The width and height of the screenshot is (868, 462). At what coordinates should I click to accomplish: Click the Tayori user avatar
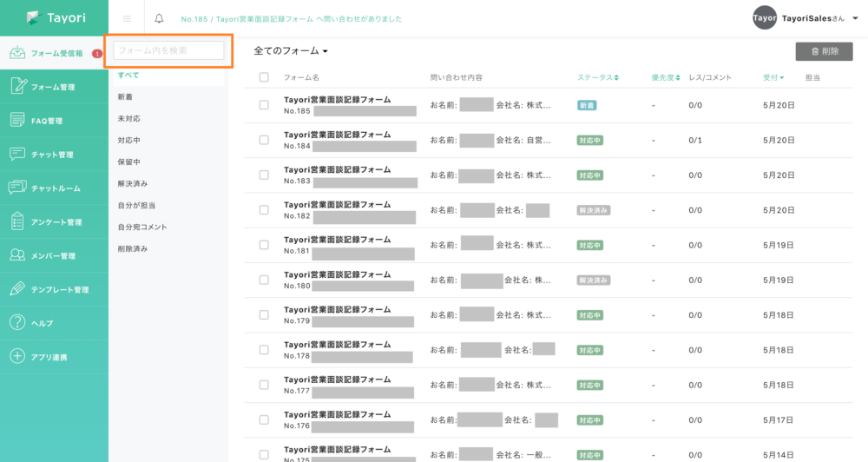pyautogui.click(x=765, y=17)
